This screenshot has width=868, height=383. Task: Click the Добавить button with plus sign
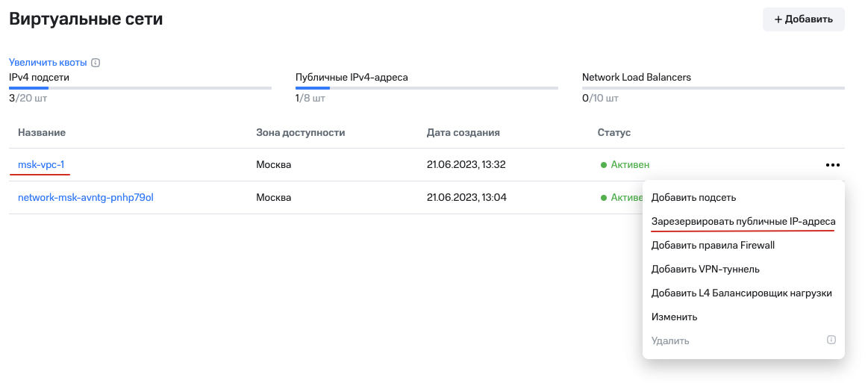803,19
